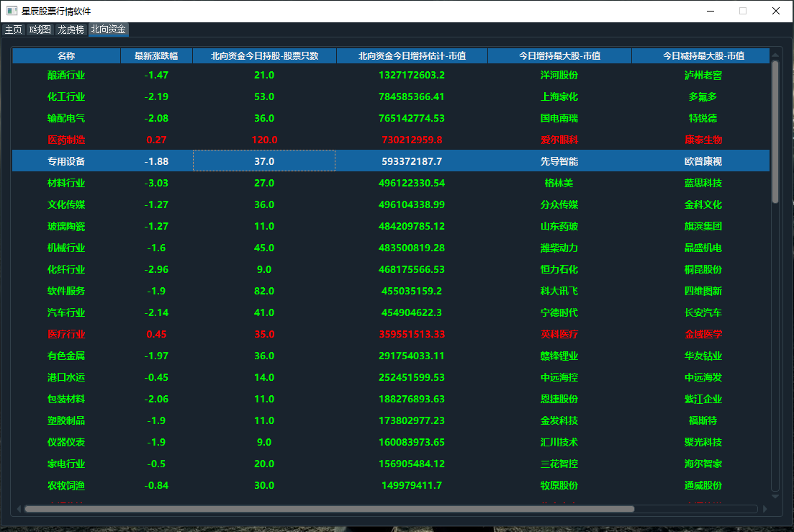The width and height of the screenshot is (794, 532).
Task: Click the 牧原股份 cell
Action: (x=559, y=485)
